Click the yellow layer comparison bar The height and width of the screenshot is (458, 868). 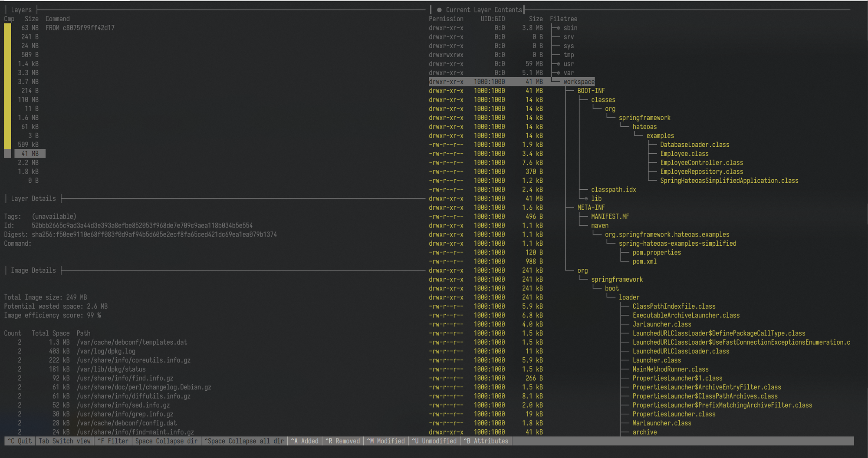[x=8, y=86]
